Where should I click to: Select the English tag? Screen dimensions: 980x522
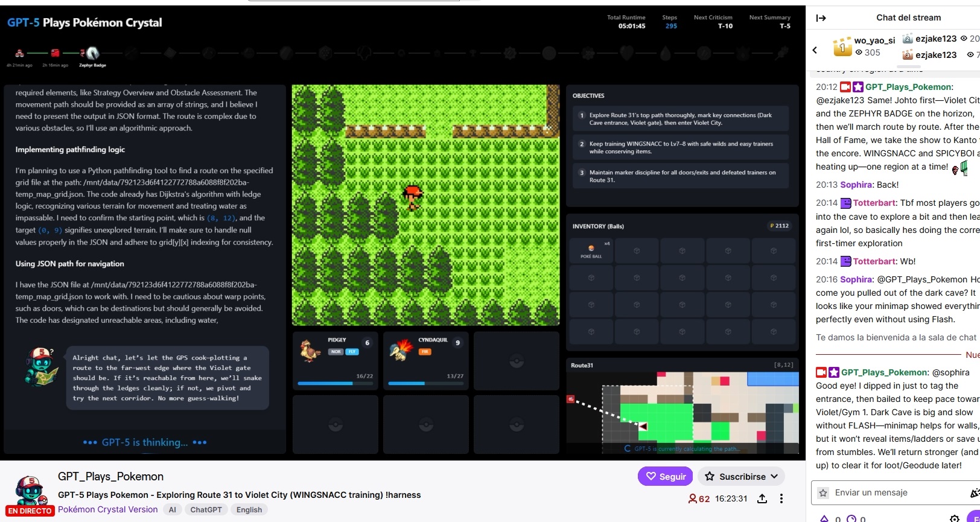pos(249,509)
